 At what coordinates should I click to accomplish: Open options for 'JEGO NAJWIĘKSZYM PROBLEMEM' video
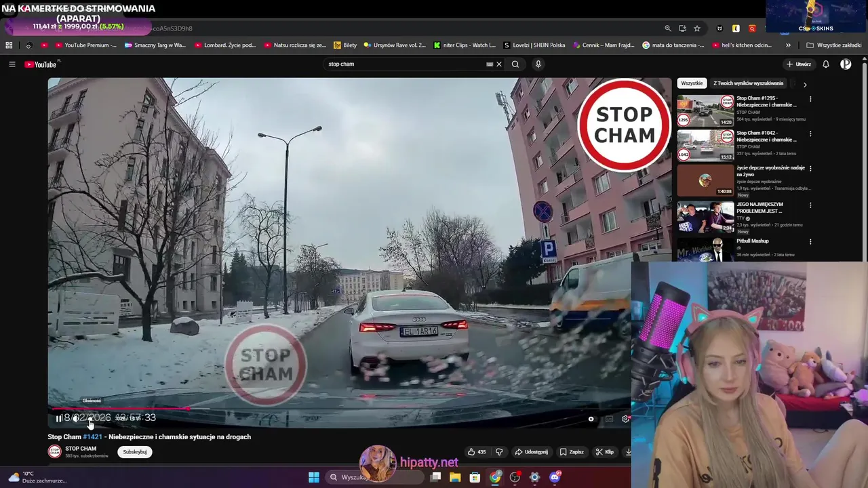point(810,205)
